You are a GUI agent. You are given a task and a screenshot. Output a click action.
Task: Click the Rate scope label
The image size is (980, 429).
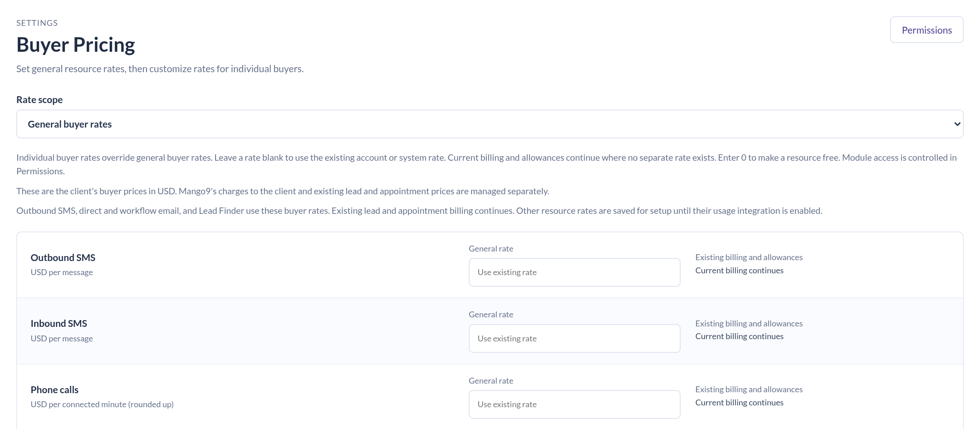click(39, 100)
